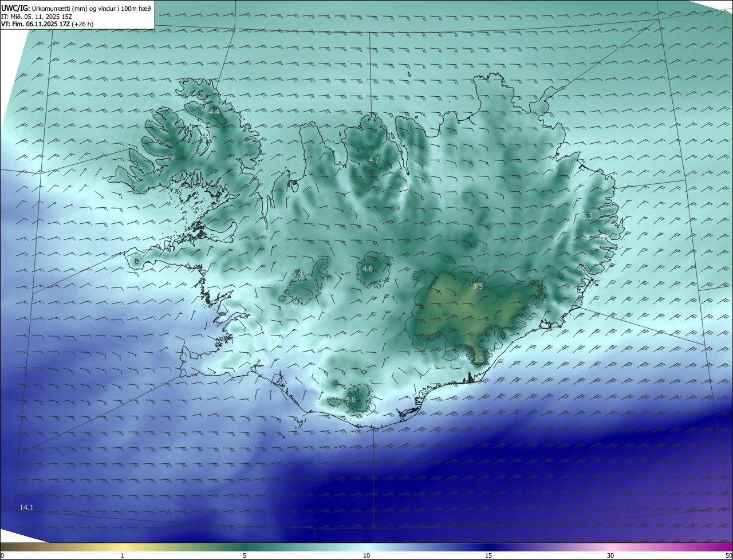Click the 1 label on the color scale
Image resolution: width=733 pixels, height=560 pixels.
(123, 555)
